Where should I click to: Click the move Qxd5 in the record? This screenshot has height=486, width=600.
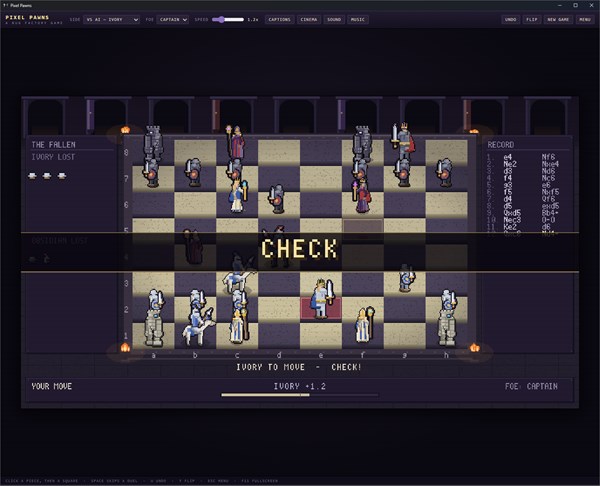(x=512, y=213)
